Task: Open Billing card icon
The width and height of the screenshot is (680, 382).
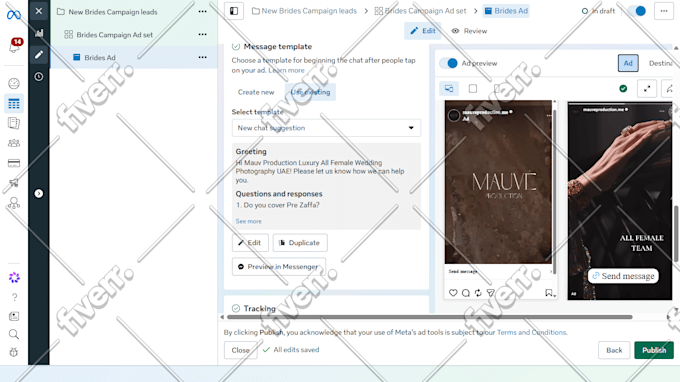Action: pos(14,163)
